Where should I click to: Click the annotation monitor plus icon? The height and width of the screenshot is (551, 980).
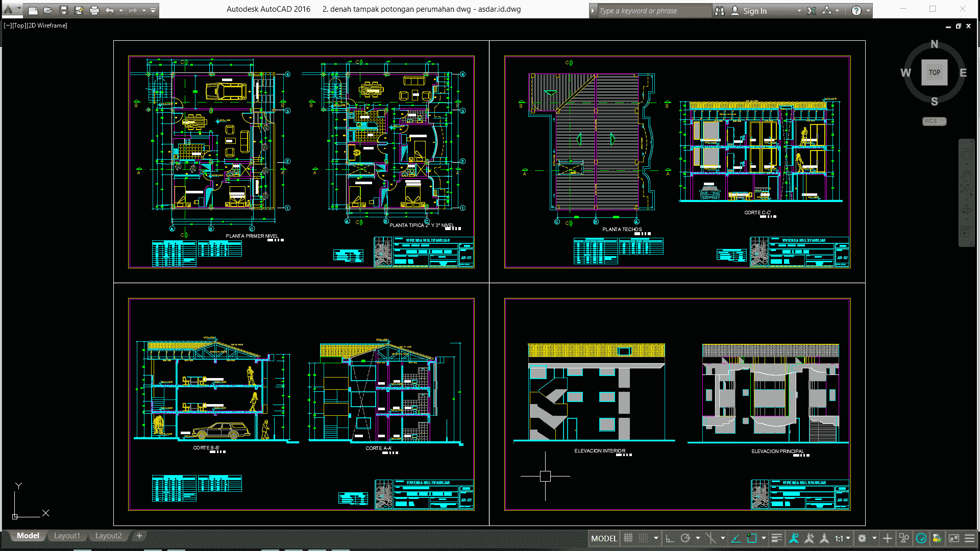pos(888,538)
